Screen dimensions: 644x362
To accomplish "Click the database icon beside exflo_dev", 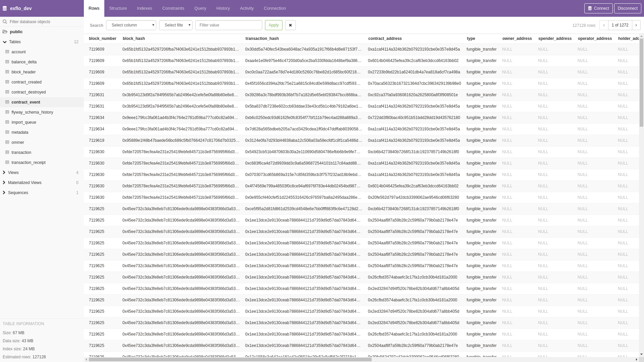I will 5,8.
